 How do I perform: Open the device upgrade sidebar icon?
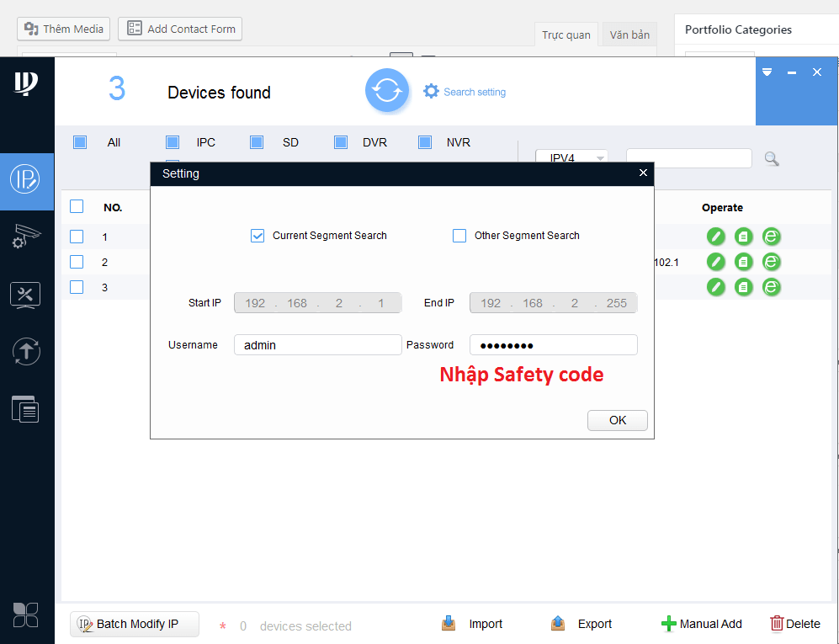click(26, 351)
